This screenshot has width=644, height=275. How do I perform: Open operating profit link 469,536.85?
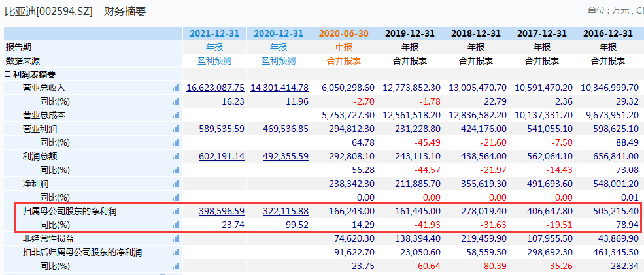coord(286,129)
